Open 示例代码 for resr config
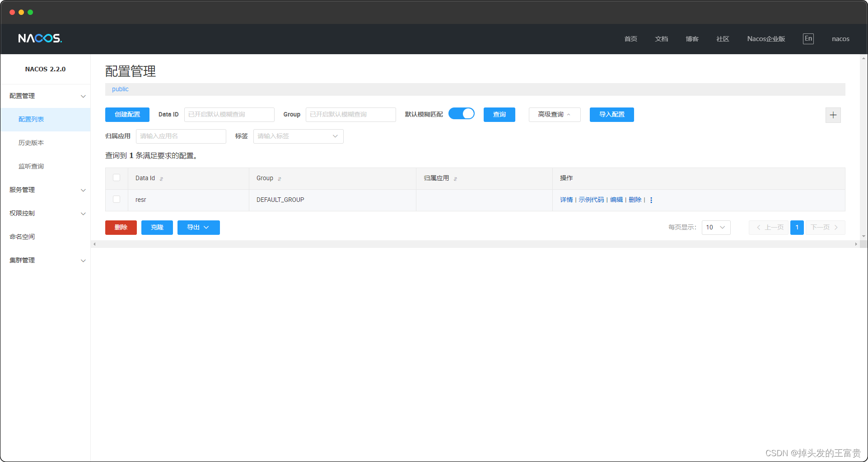The height and width of the screenshot is (462, 868). (591, 200)
